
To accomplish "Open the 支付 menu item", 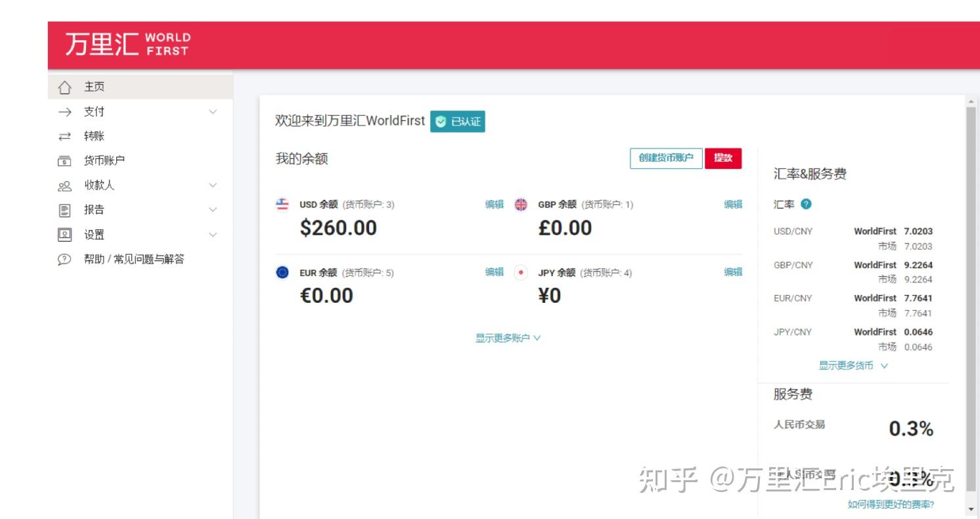I will pyautogui.click(x=141, y=112).
